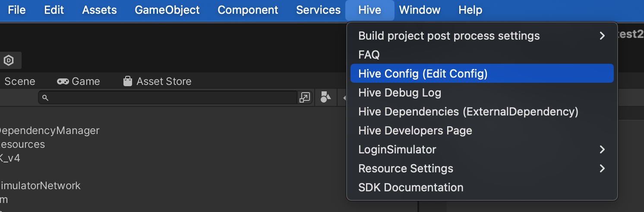The width and height of the screenshot is (644, 212).
Task: Expand Build project post process settings submenu
Action: coord(602,36)
